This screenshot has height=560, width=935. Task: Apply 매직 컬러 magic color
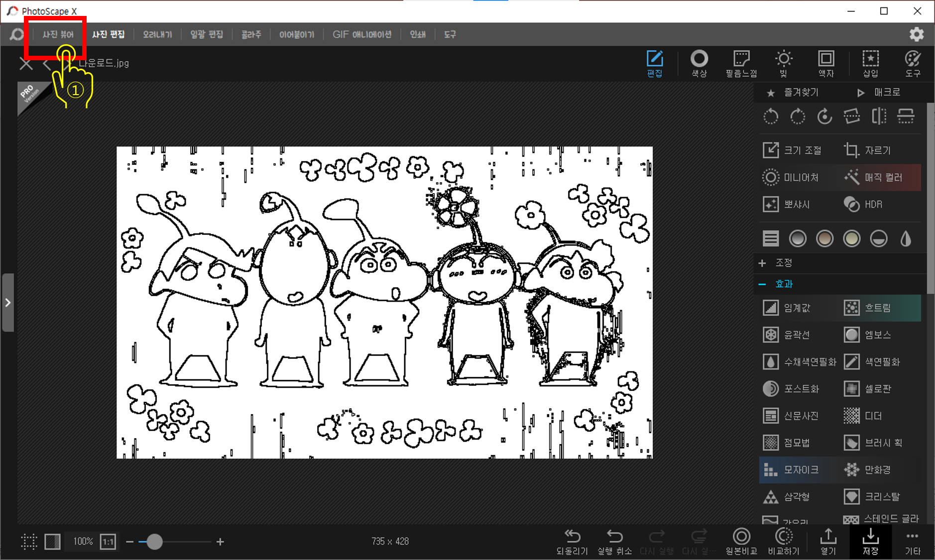pyautogui.click(x=873, y=177)
